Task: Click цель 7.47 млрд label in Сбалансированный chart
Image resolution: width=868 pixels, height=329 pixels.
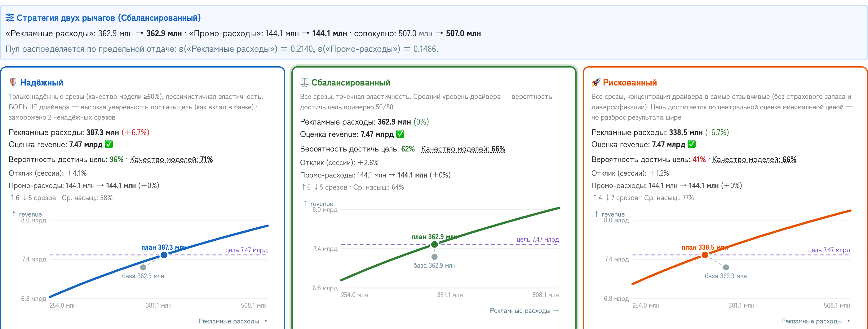Action: (538, 239)
